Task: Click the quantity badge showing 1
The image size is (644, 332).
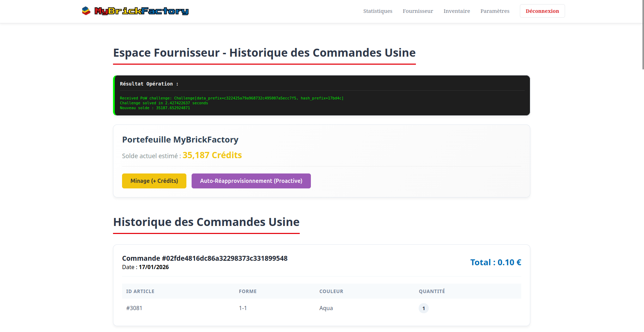Action: [424, 308]
